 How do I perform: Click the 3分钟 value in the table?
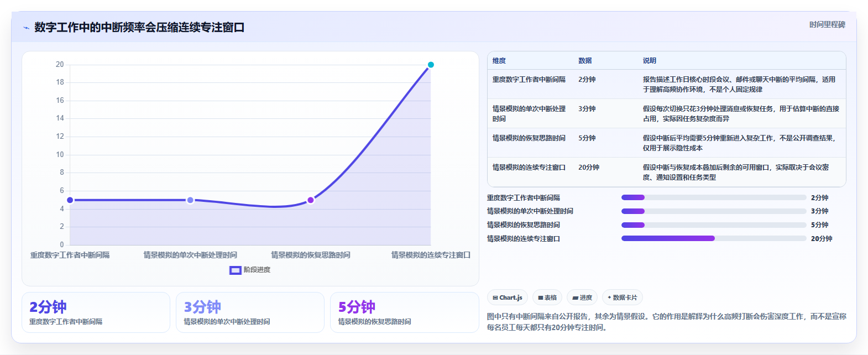(587, 109)
